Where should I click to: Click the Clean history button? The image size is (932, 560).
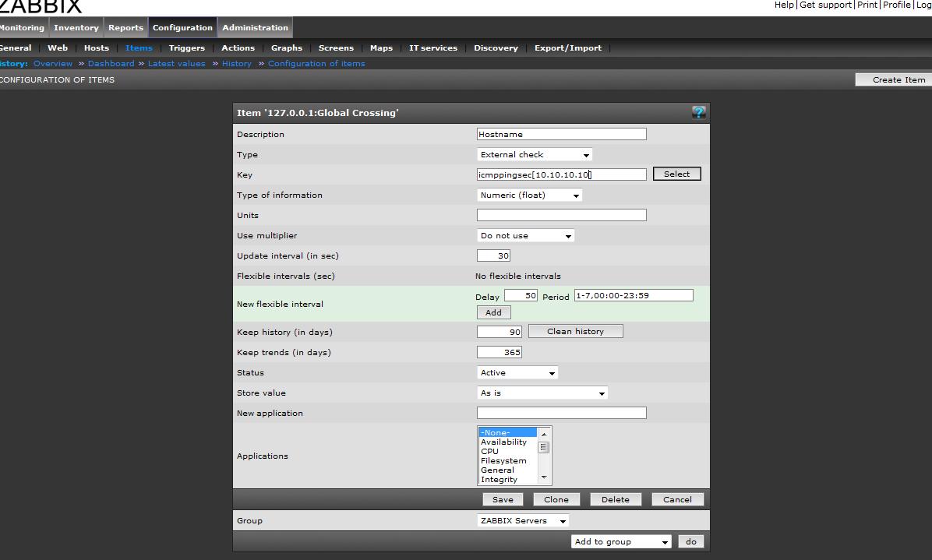coord(575,332)
